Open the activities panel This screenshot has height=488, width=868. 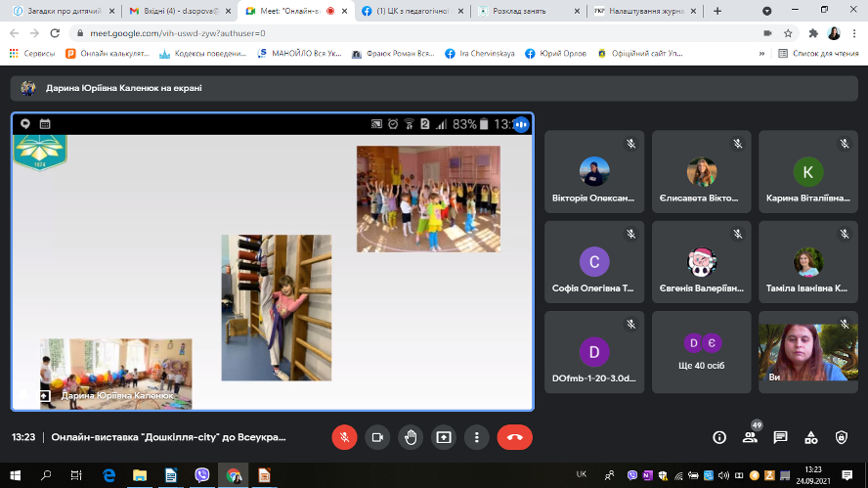tap(810, 437)
